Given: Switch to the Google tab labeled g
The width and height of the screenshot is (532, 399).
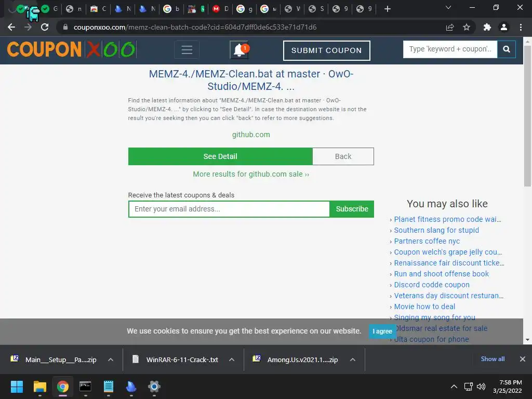Looking at the screenshot, I should coord(245,9).
